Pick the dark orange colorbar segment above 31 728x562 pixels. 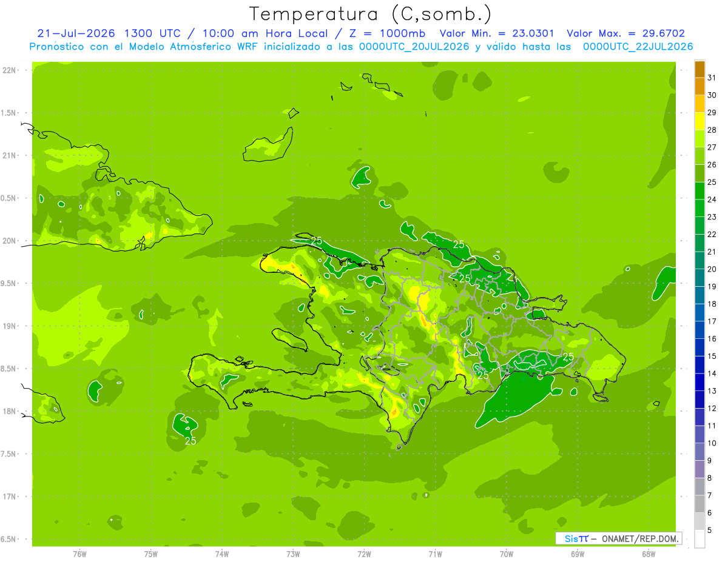(699, 69)
